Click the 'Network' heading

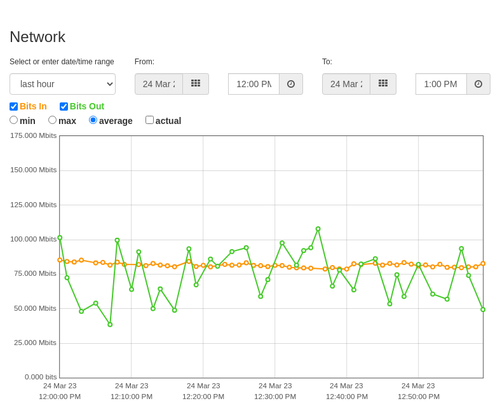(x=37, y=37)
